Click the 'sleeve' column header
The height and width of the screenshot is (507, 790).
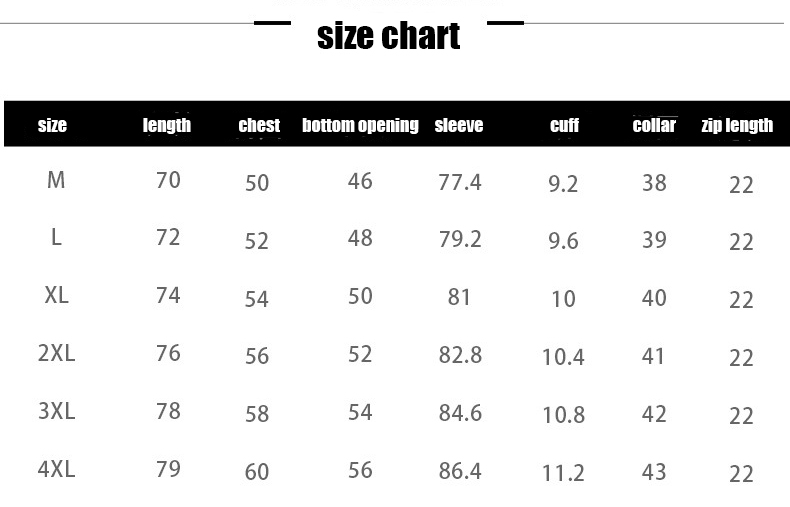(x=459, y=125)
